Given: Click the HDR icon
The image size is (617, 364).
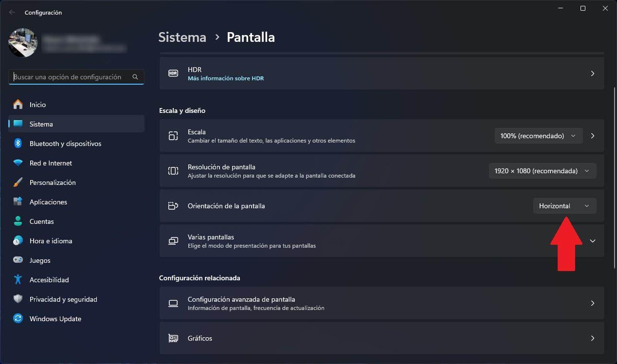Looking at the screenshot, I should point(173,73).
